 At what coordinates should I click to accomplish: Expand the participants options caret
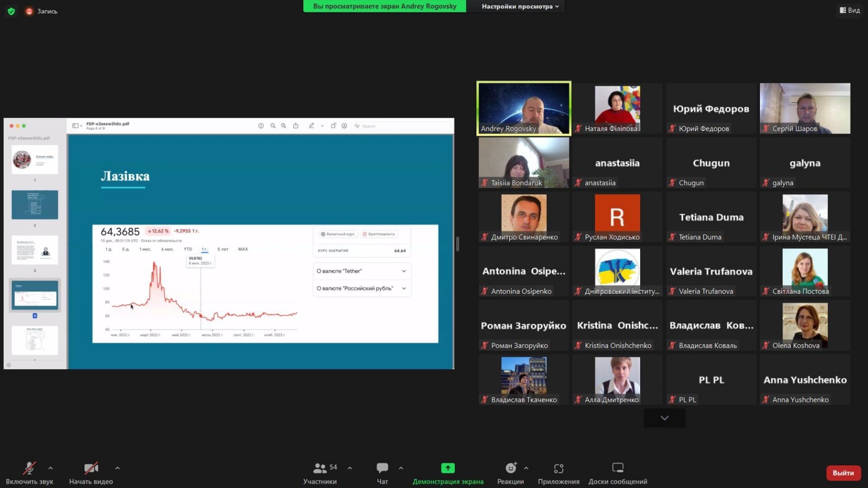350,468
